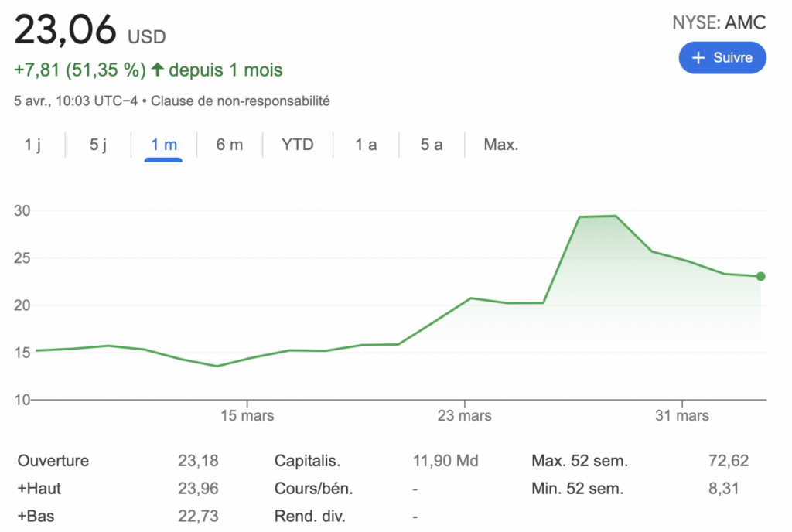Switch to the 5 j range tab

(98, 145)
